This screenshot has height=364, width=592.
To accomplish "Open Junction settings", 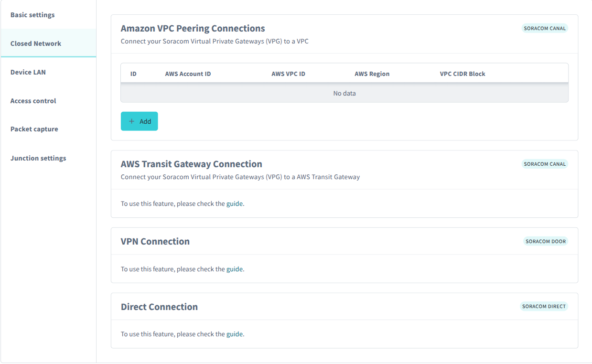I will (x=38, y=158).
